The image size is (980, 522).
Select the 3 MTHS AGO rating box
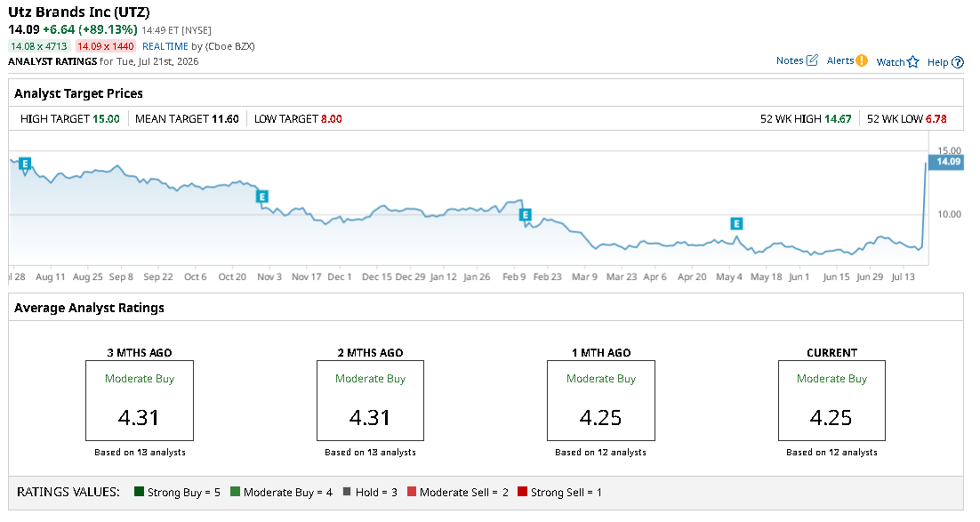[140, 401]
